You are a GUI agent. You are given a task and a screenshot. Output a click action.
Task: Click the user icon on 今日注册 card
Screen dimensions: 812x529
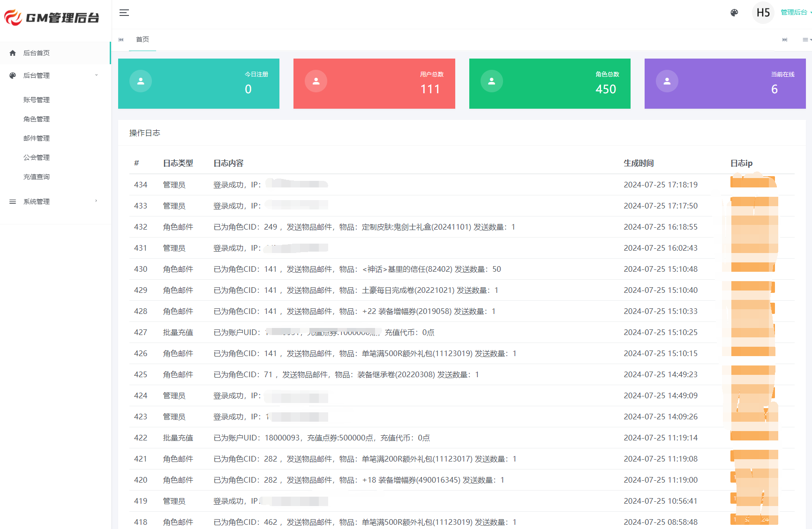coord(141,81)
